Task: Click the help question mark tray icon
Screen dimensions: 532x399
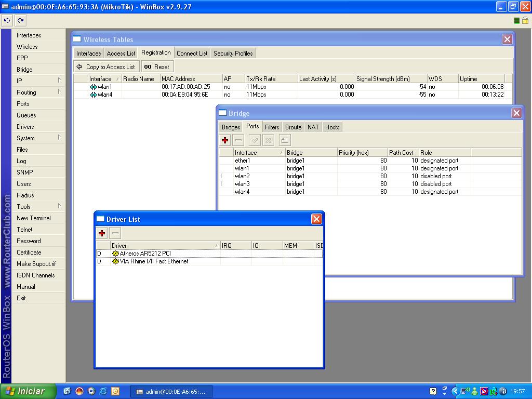Action: 433,391
